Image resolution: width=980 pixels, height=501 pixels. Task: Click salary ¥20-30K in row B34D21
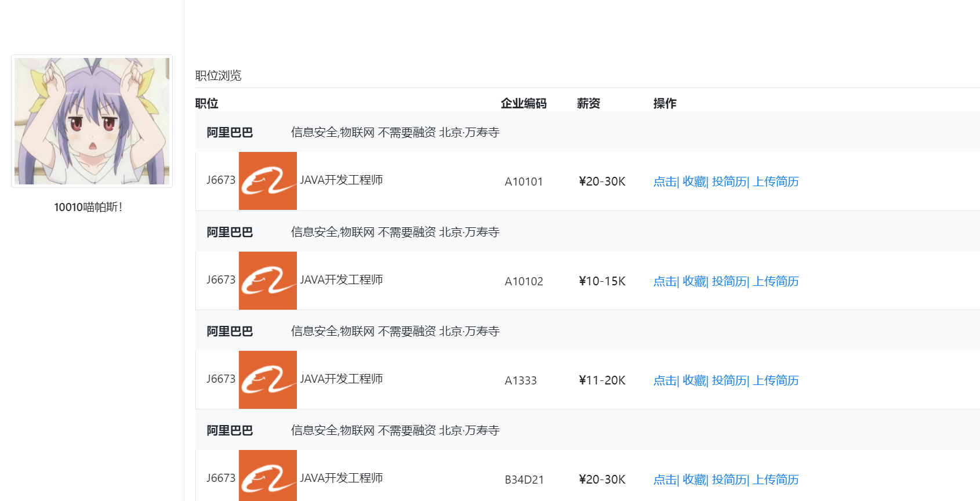(602, 480)
